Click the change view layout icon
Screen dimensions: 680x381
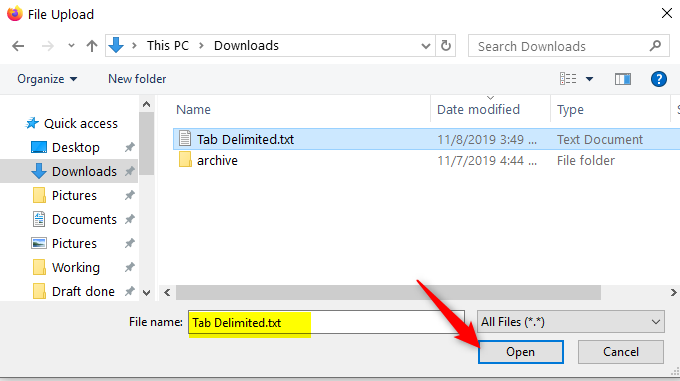click(568, 79)
